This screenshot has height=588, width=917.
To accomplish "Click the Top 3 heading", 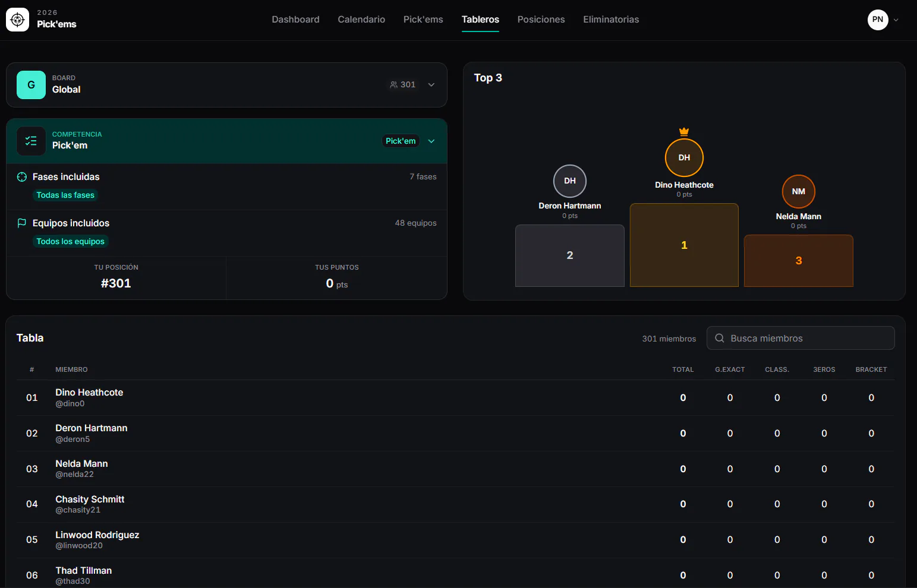I will click(x=488, y=78).
